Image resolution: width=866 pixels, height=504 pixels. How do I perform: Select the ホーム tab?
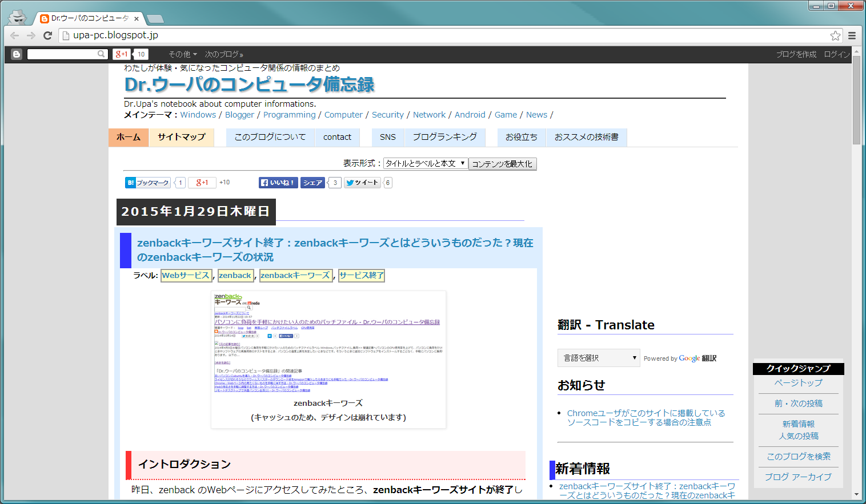click(x=129, y=137)
